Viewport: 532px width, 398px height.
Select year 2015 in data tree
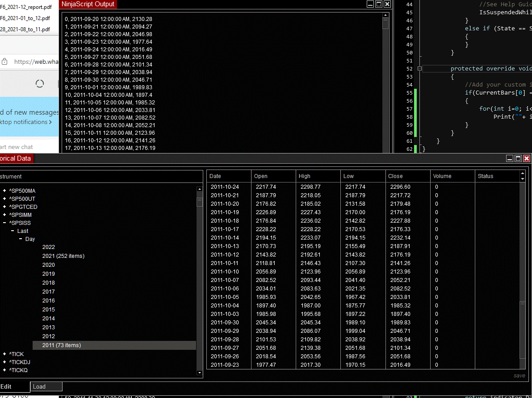49,310
